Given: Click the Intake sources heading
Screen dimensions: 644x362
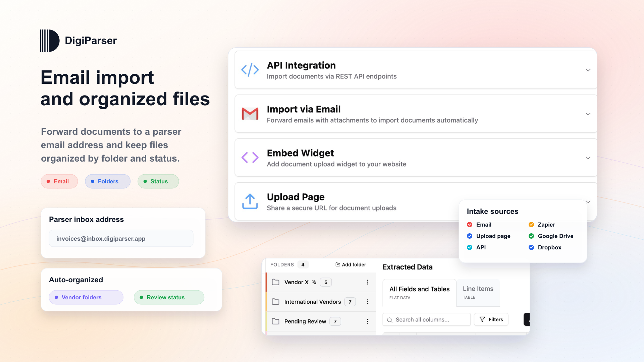Looking at the screenshot, I should pos(492,212).
